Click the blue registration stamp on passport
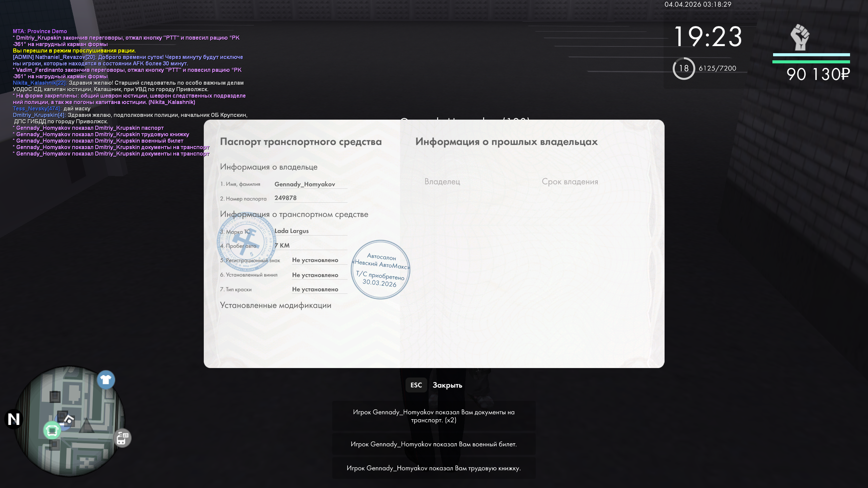Screen dimensions: 868x488 pyautogui.click(x=246, y=241)
